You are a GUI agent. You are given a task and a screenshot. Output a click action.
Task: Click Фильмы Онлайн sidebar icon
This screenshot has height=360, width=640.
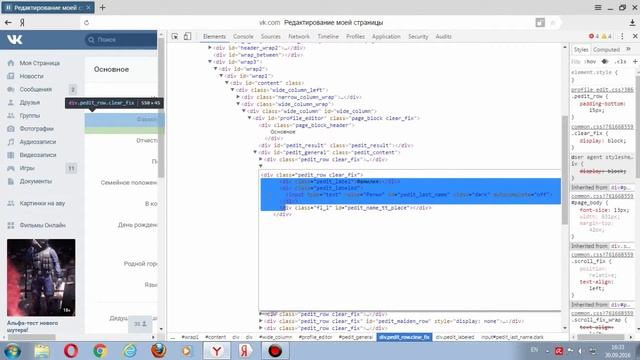click(x=11, y=225)
